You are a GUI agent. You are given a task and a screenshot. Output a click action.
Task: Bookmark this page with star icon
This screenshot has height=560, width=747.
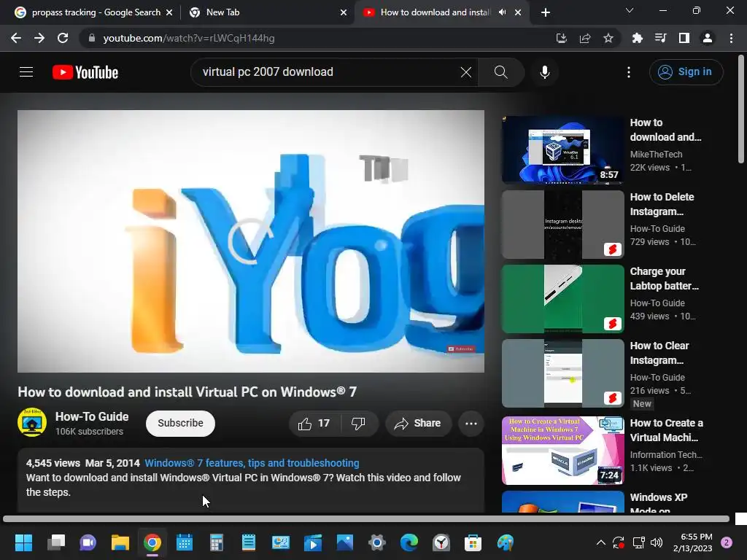coord(608,38)
